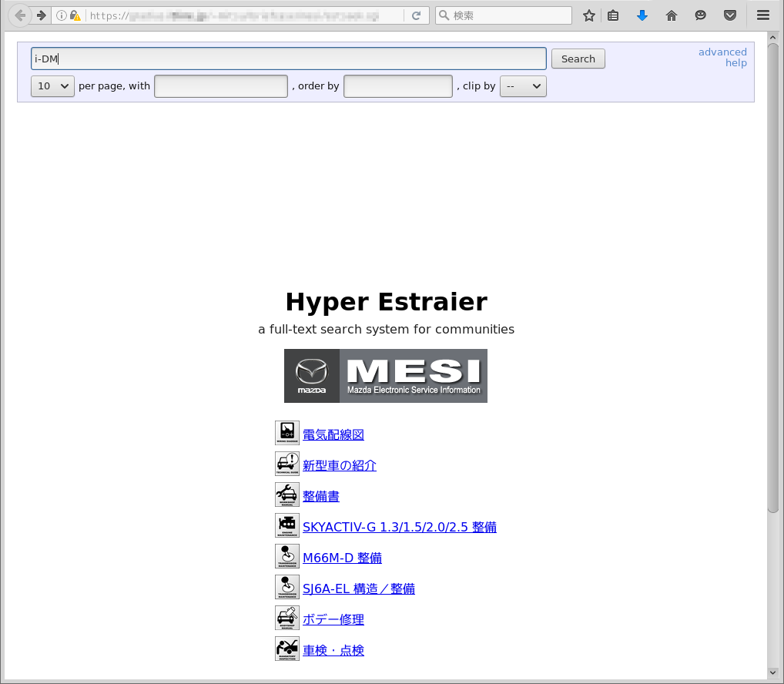The width and height of the screenshot is (784, 684).
Task: Click the body repair icon beside ボデー修理
Action: pos(286,618)
